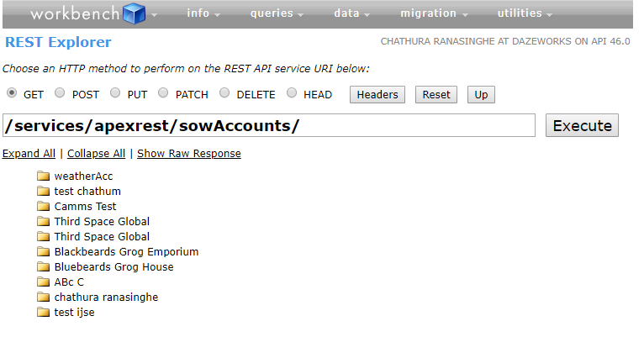This screenshot has height=337, width=644.
Task: Open Blackbeards Grog Emporium folder icon
Action: coord(43,251)
